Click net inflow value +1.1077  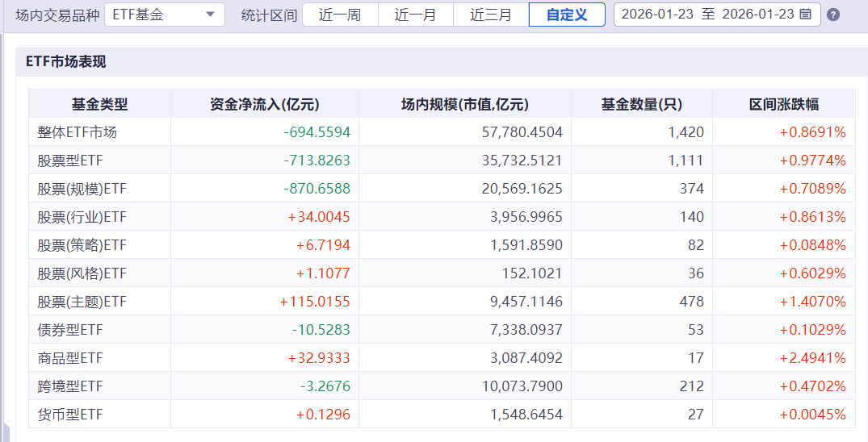point(323,273)
